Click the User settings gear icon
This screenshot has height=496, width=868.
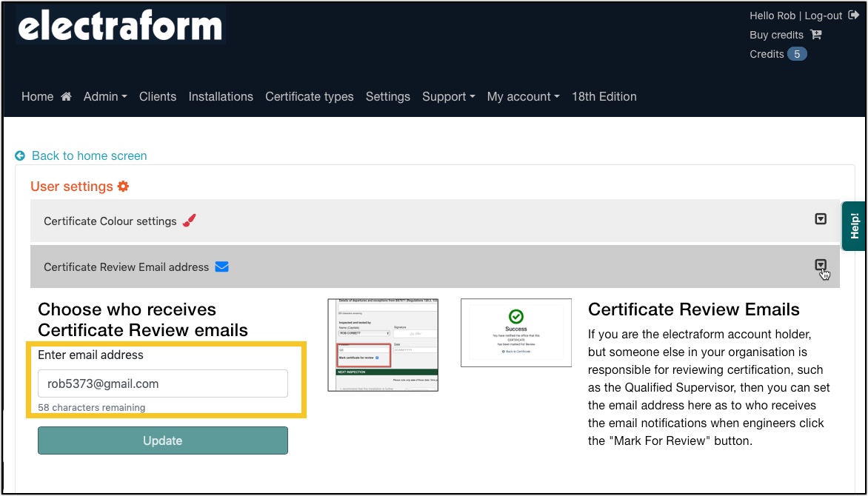(123, 187)
